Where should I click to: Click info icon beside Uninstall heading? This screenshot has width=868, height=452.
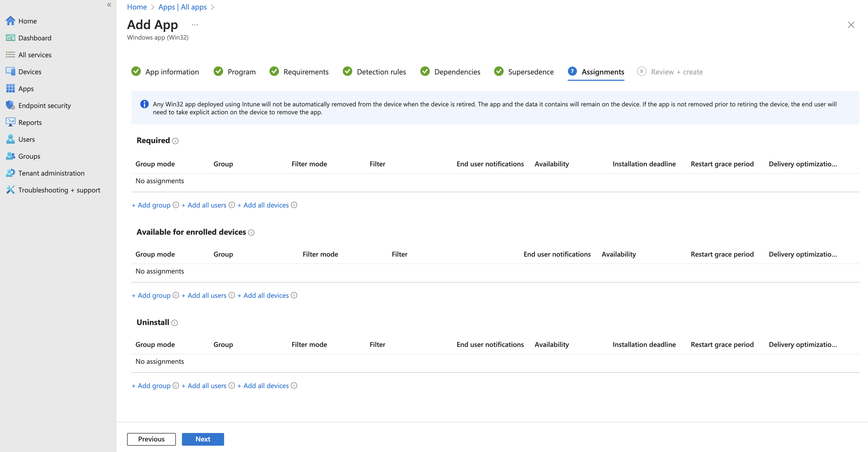tap(175, 323)
